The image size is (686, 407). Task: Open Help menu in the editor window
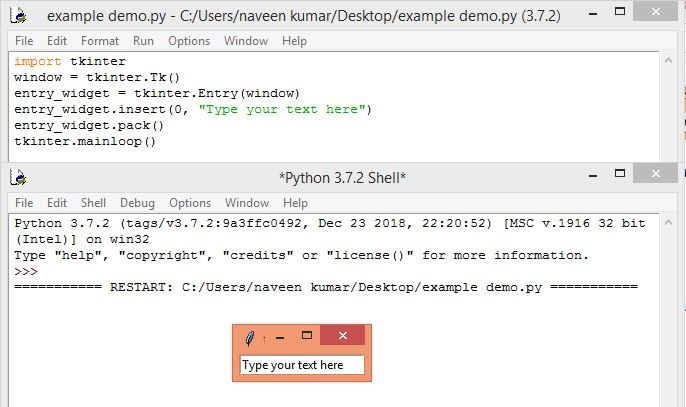point(294,41)
